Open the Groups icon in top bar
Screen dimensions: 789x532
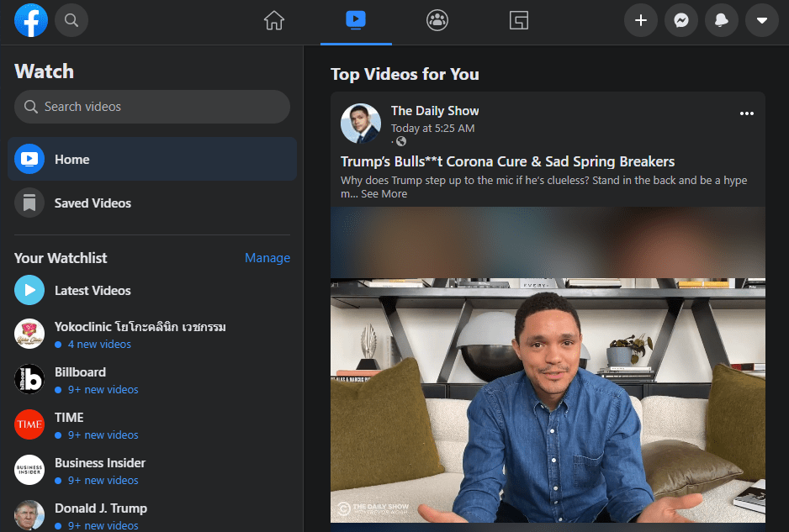(437, 21)
